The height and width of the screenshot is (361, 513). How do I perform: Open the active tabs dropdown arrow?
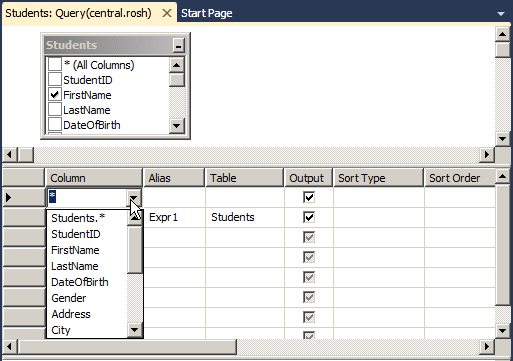[x=501, y=14]
